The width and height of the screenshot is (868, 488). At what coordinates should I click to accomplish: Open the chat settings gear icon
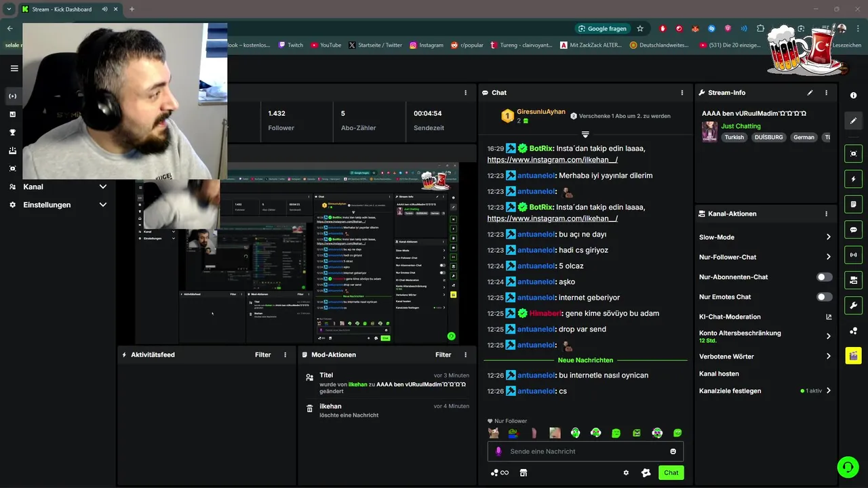(x=626, y=473)
